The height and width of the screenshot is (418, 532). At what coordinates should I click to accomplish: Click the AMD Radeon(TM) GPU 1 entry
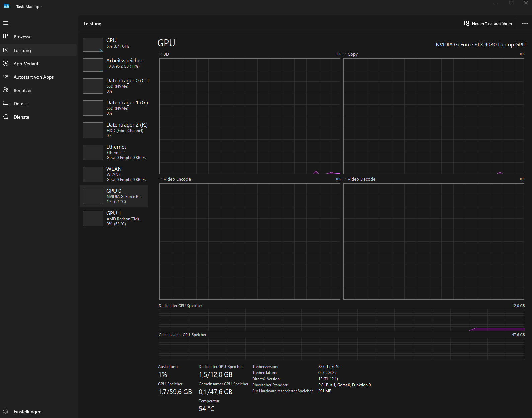(x=114, y=219)
